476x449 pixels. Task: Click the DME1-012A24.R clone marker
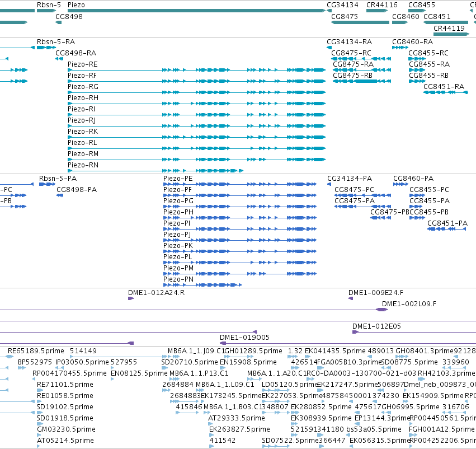coord(131,298)
